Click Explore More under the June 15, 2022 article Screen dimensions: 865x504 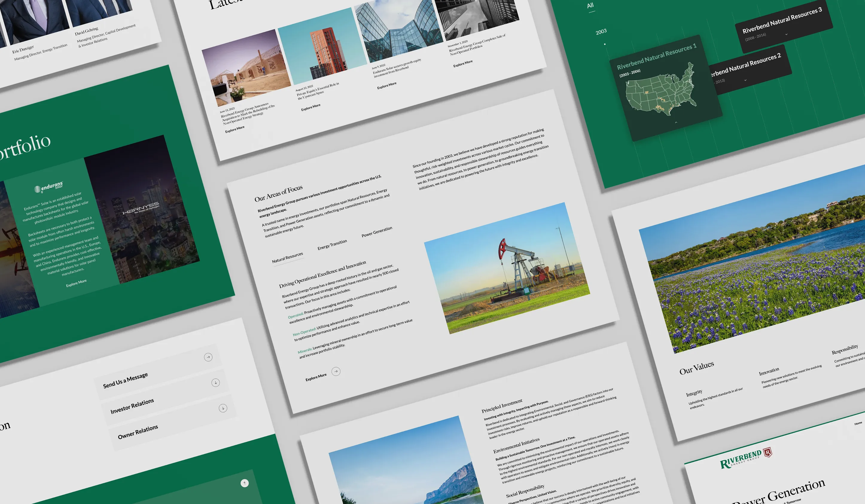point(235,129)
